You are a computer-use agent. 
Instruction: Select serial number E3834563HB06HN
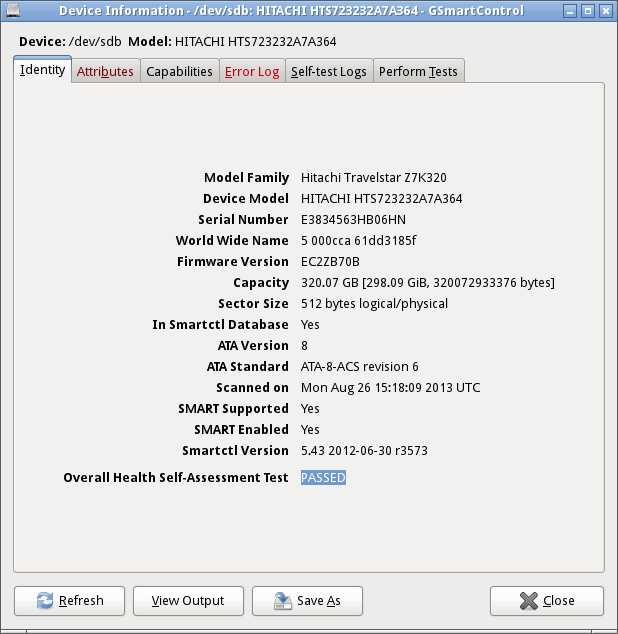tap(353, 220)
